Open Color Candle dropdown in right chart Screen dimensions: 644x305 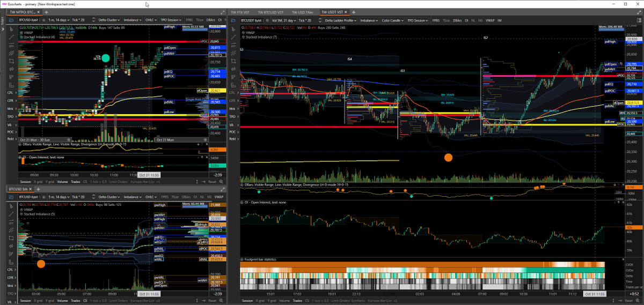tap(393, 20)
